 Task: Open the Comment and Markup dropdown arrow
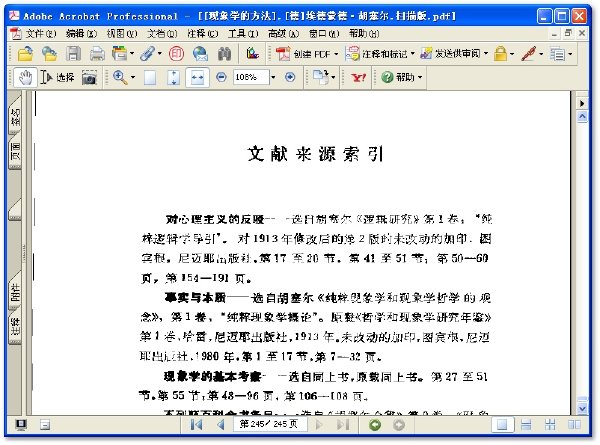tap(412, 54)
